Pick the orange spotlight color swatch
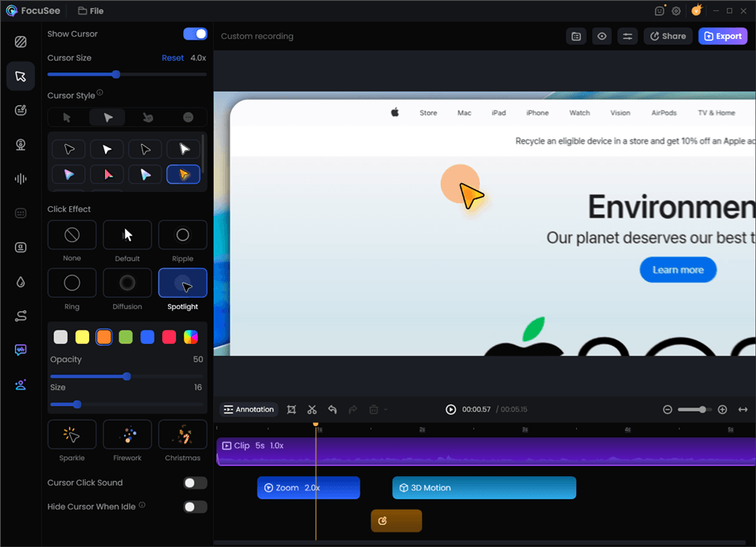Image resolution: width=756 pixels, height=547 pixels. point(103,337)
